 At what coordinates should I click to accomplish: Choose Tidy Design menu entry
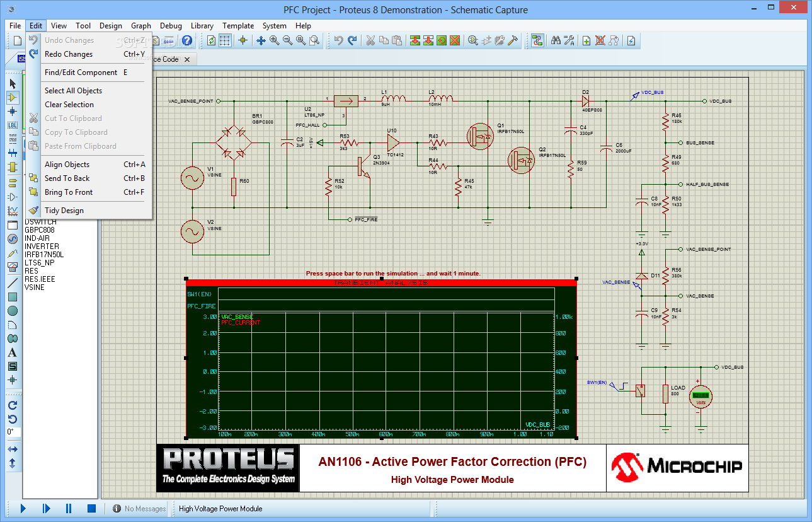tap(88, 211)
